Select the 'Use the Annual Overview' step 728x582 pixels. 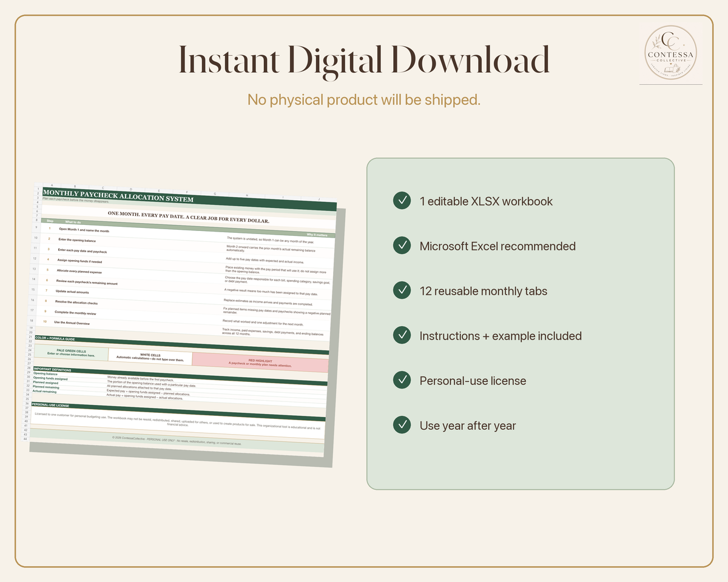[72, 323]
